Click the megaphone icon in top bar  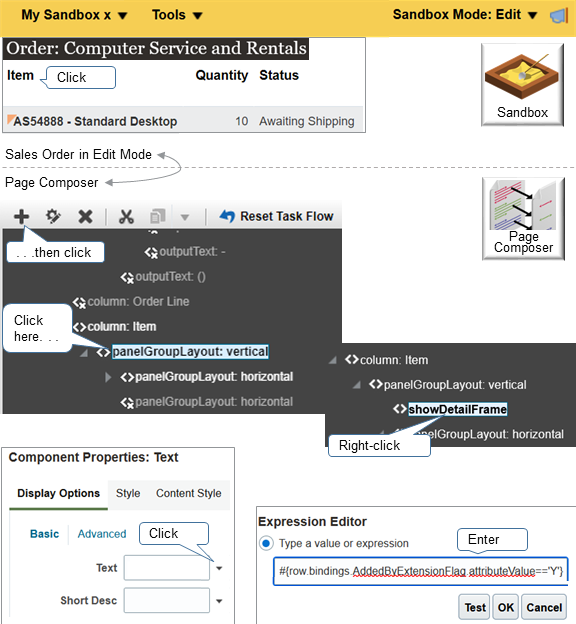558,16
